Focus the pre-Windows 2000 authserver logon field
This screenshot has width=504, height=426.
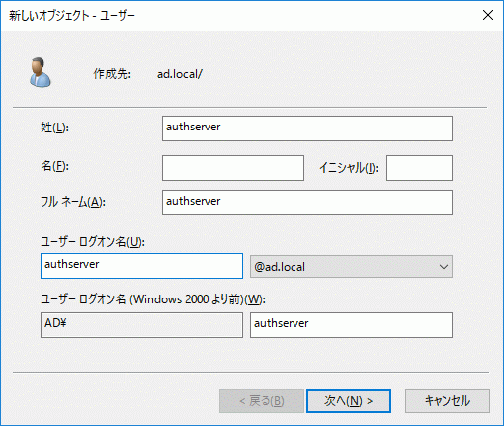click(351, 325)
